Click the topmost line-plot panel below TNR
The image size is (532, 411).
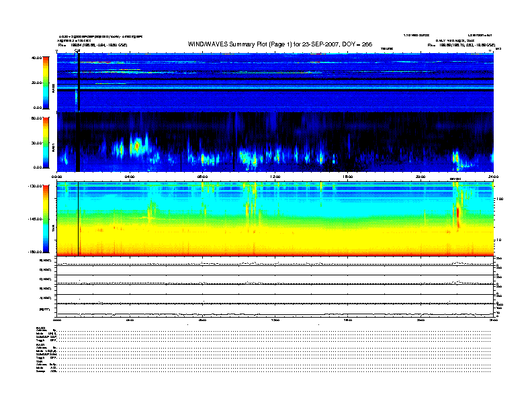(x=275, y=261)
